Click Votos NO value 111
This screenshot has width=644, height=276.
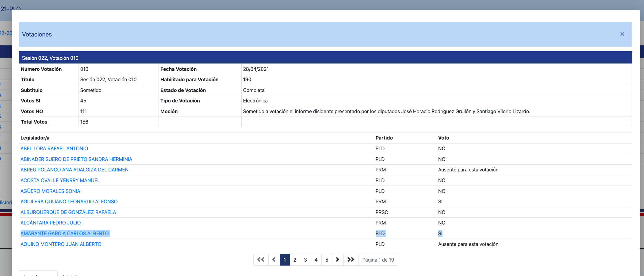click(83, 111)
